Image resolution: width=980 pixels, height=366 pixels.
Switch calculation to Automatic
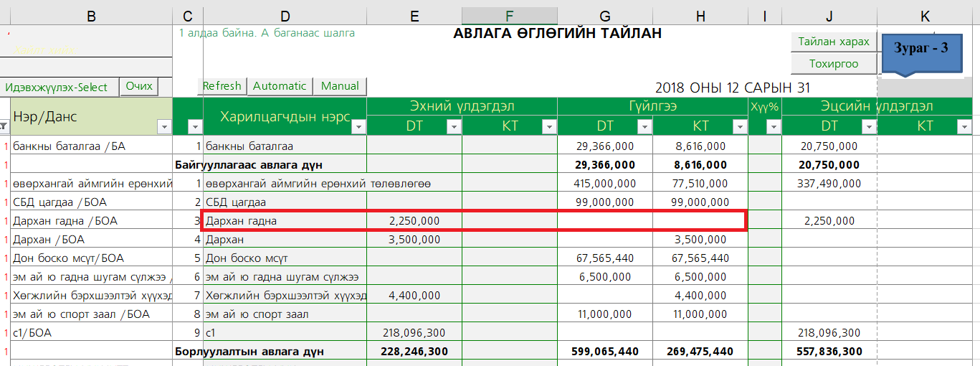[x=280, y=86]
